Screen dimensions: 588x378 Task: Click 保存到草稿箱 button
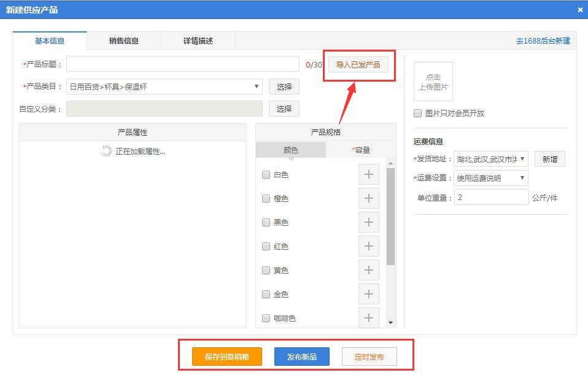point(227,357)
